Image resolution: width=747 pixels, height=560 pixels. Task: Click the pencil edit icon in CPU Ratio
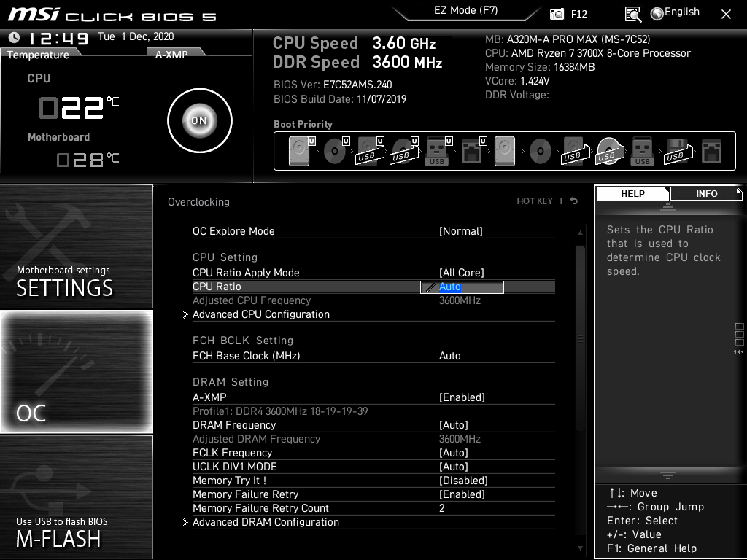[x=430, y=287]
